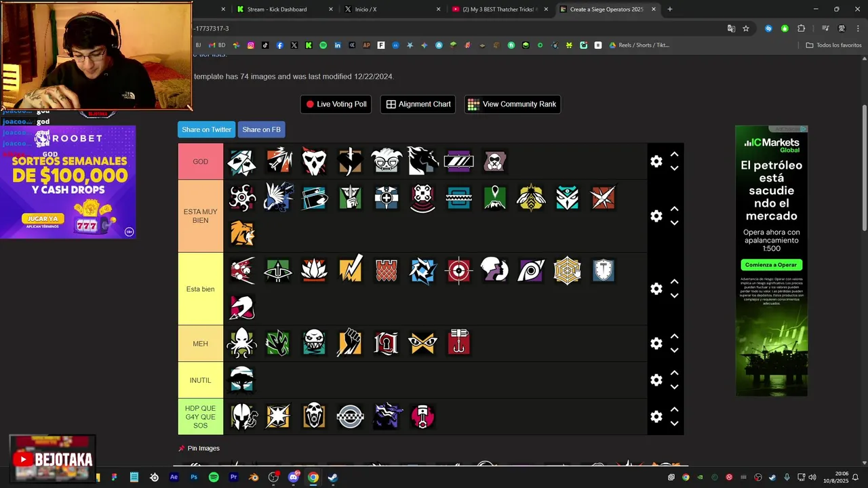Pick the glasses face operator icon in GOD tier
Screen dimensions: 868x488
point(387,161)
